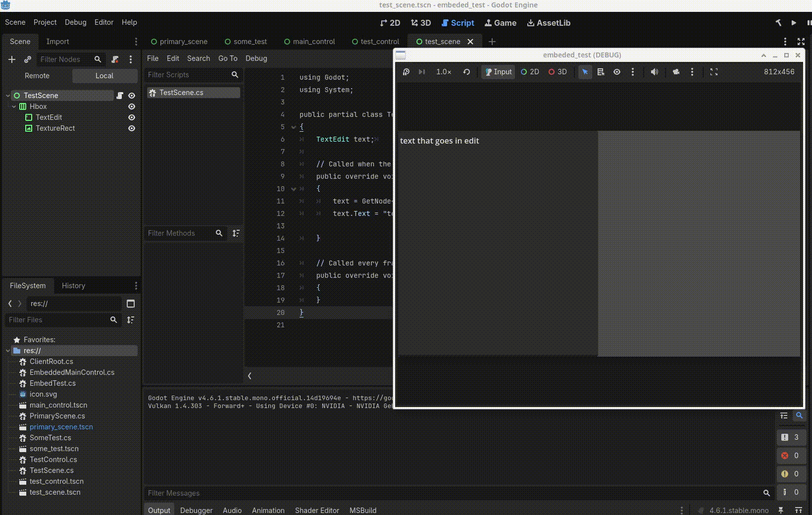This screenshot has width=812, height=515.
Task: Open the Project menu
Action: (x=45, y=22)
